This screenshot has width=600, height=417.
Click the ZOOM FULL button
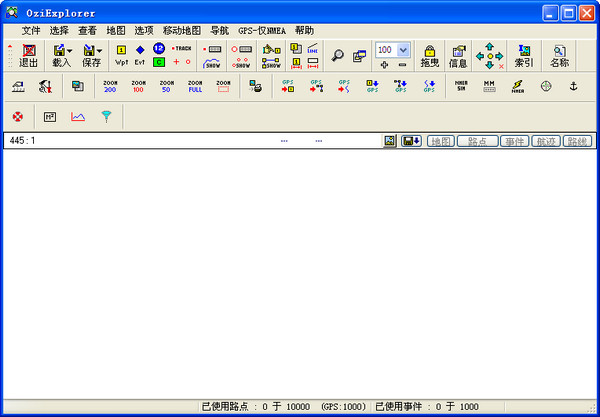(x=195, y=87)
